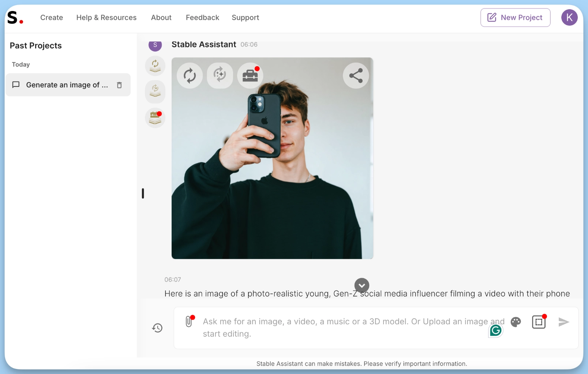The height and width of the screenshot is (374, 588).
Task: Open the prompt history clock icon
Action: [x=157, y=328]
